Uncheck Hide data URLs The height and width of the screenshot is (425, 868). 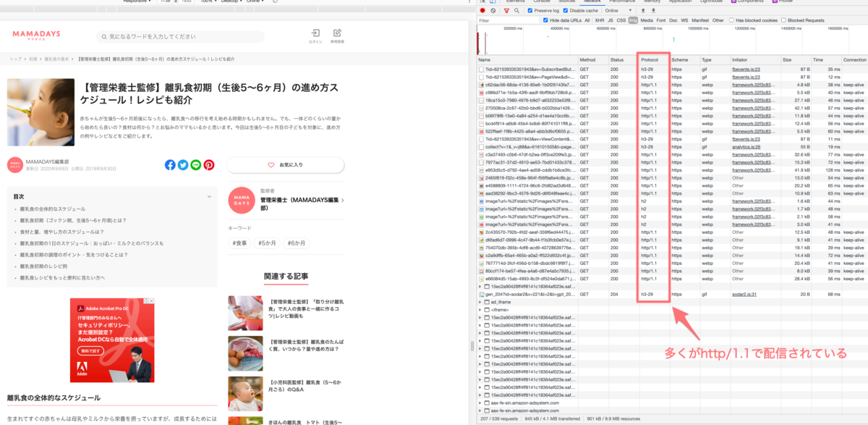tap(546, 20)
